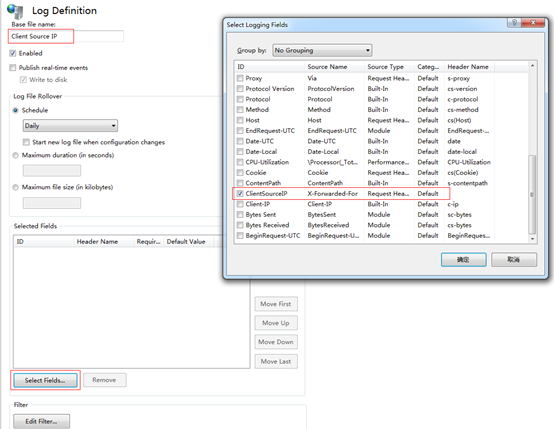Select Maximum file size radio option
Viewport: 554px width, 429px height.
[16, 187]
